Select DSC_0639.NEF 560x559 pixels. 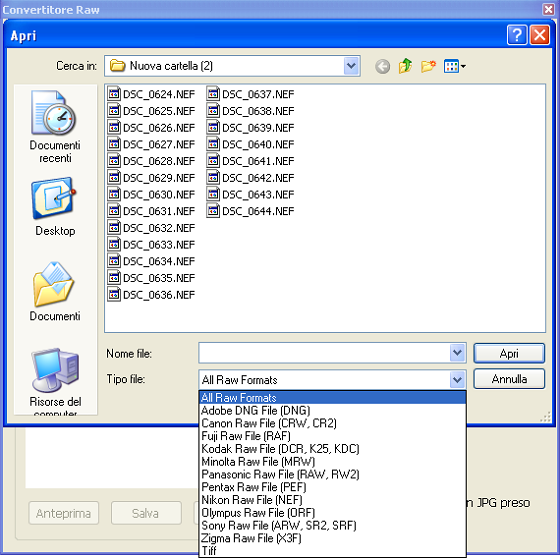[x=250, y=128]
